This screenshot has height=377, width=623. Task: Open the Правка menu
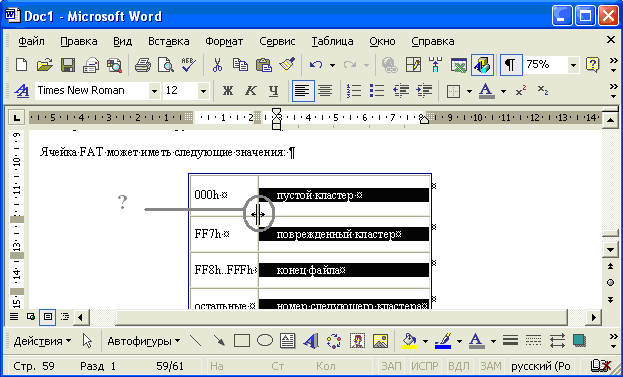79,41
